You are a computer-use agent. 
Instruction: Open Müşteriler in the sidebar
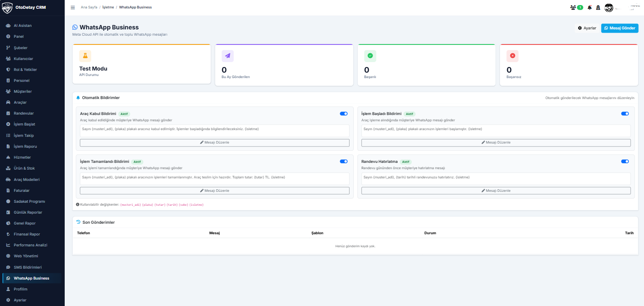coord(32,92)
